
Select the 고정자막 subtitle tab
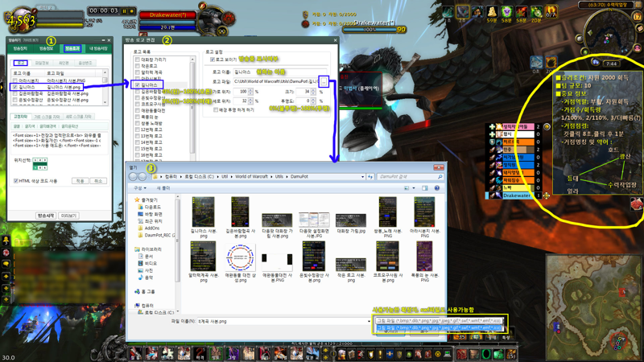click(x=21, y=117)
